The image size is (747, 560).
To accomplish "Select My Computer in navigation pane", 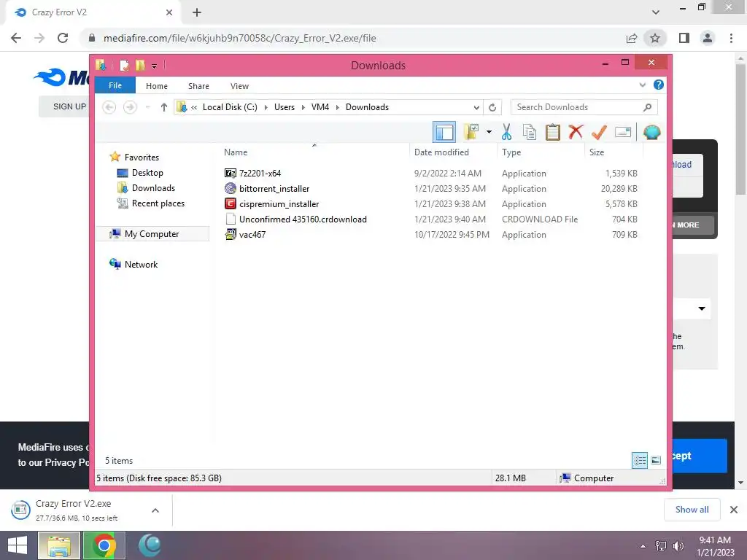I will click(x=152, y=234).
